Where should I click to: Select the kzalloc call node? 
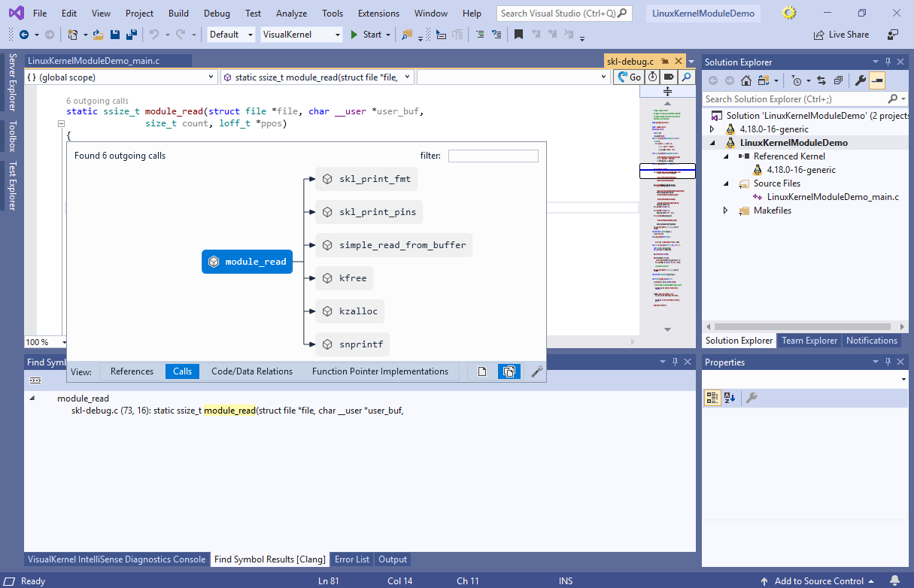pyautogui.click(x=350, y=311)
